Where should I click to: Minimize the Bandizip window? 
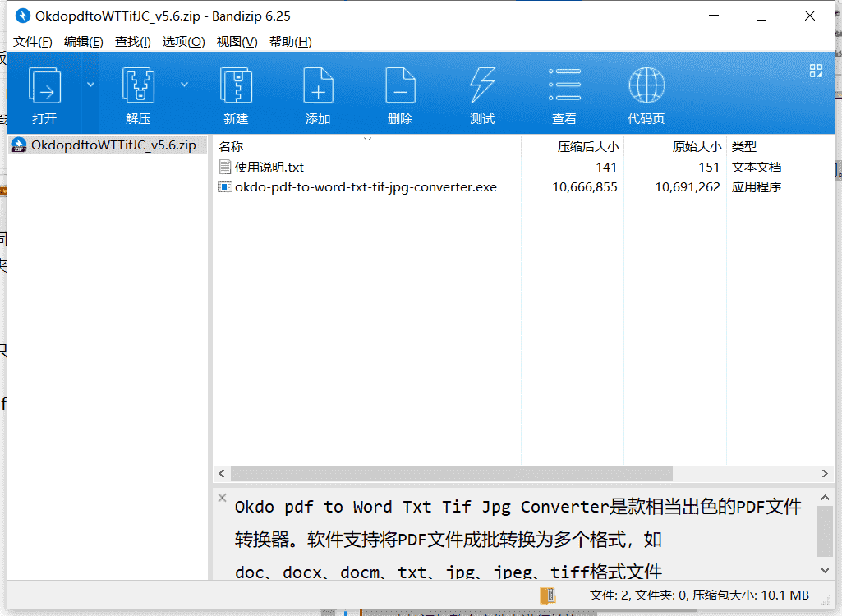(714, 16)
